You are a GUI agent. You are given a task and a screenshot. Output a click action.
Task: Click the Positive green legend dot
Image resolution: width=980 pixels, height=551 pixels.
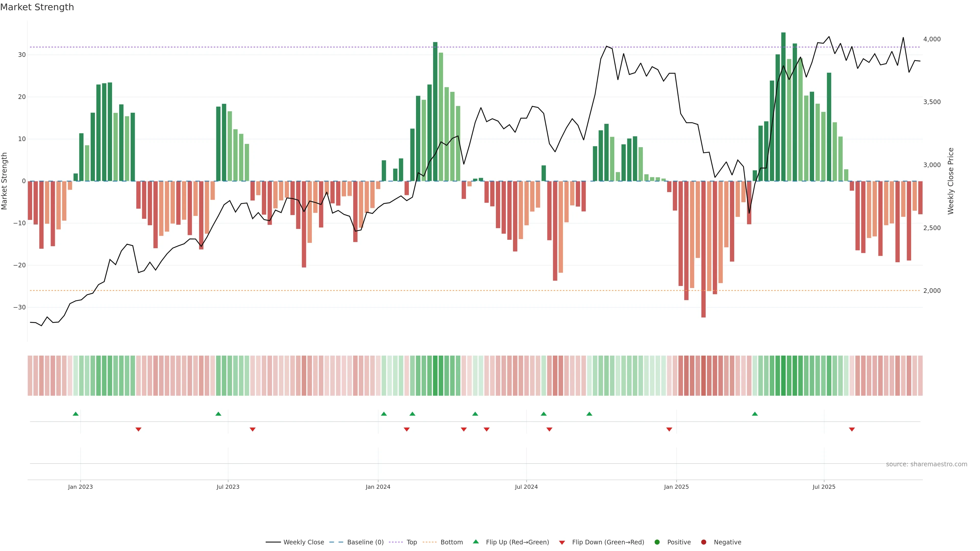pyautogui.click(x=657, y=542)
